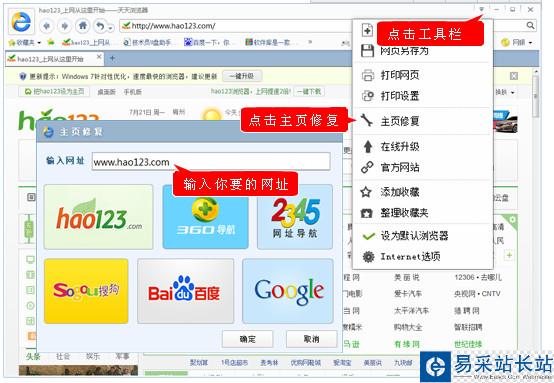
Task: Switch to the 娱乐 news tab
Action: point(93,356)
